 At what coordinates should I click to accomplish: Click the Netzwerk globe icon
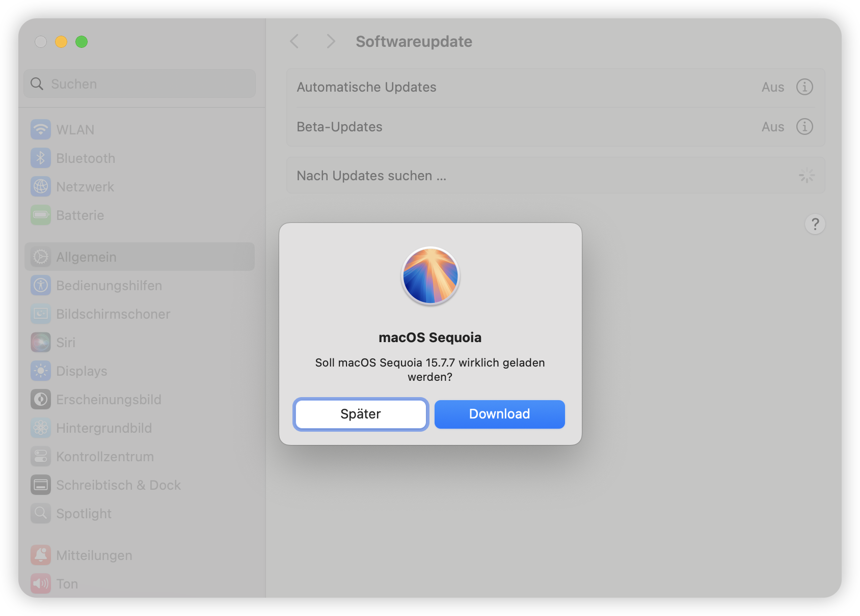click(x=41, y=186)
